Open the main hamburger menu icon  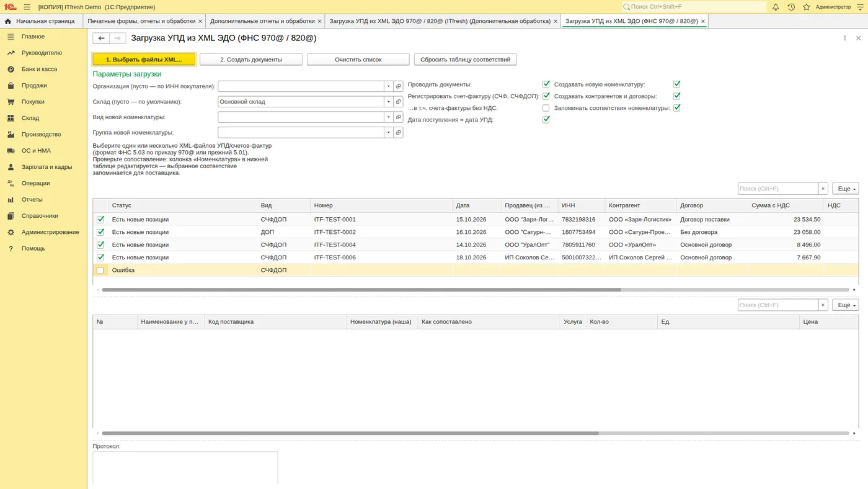(27, 7)
